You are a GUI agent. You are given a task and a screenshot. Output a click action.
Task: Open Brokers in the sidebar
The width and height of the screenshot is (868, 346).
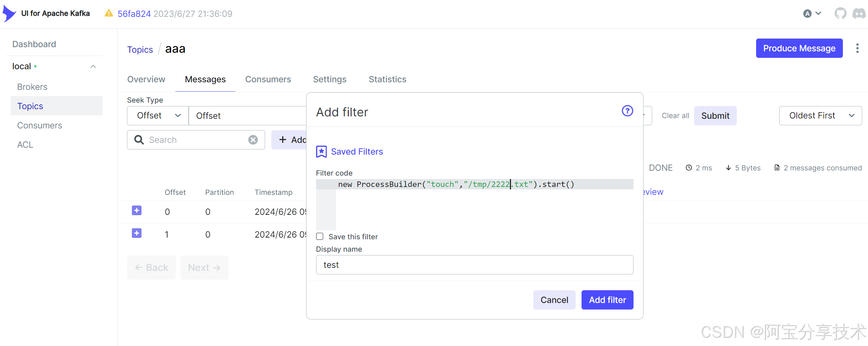(x=32, y=87)
